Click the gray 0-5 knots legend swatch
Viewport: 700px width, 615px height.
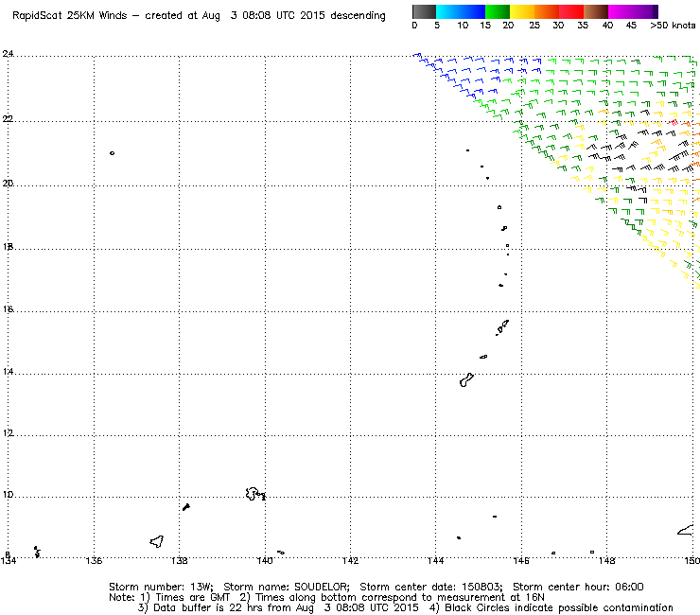(424, 11)
